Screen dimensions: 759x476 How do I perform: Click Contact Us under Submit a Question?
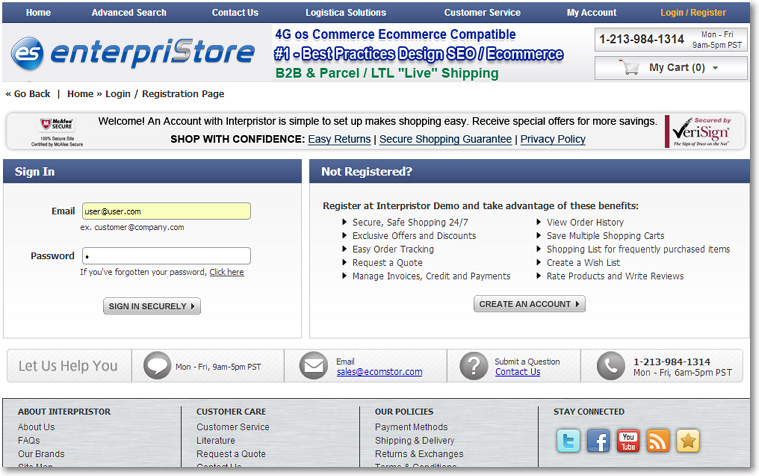pyautogui.click(x=517, y=372)
